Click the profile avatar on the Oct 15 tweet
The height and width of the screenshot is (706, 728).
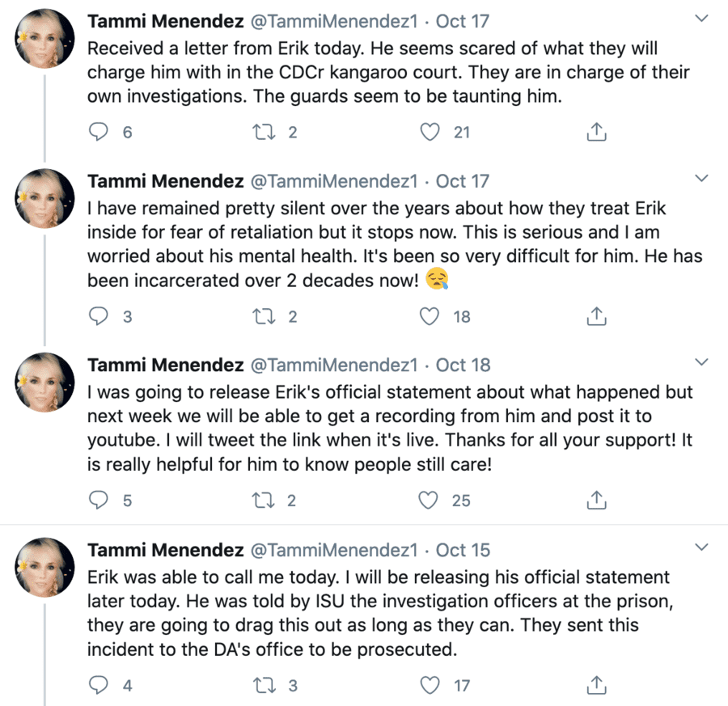point(45,568)
